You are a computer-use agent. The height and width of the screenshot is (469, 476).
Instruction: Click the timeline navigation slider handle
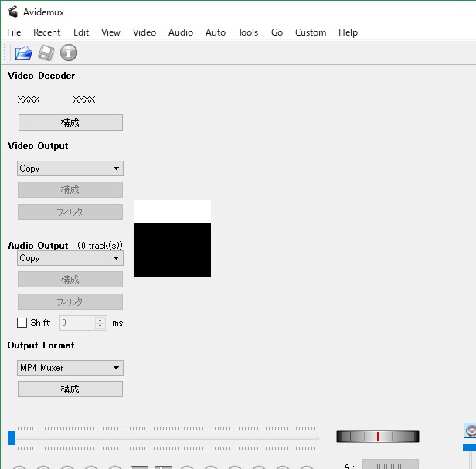12,438
